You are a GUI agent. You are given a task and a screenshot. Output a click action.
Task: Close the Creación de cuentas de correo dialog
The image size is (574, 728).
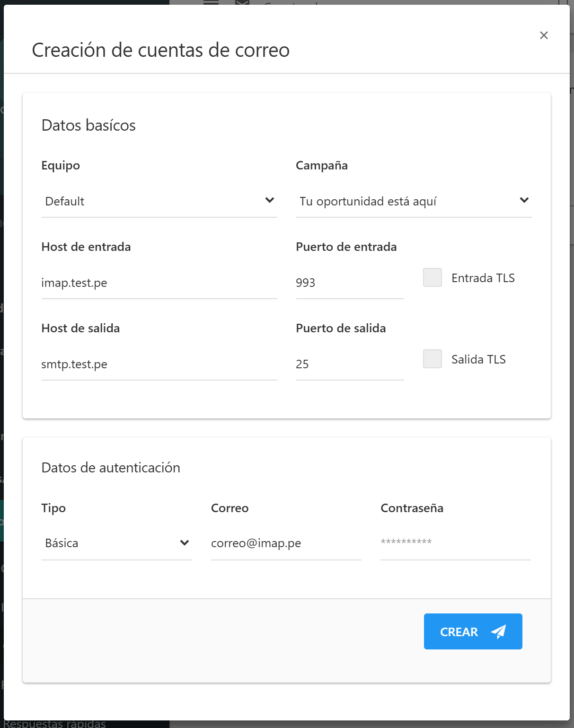tap(543, 35)
